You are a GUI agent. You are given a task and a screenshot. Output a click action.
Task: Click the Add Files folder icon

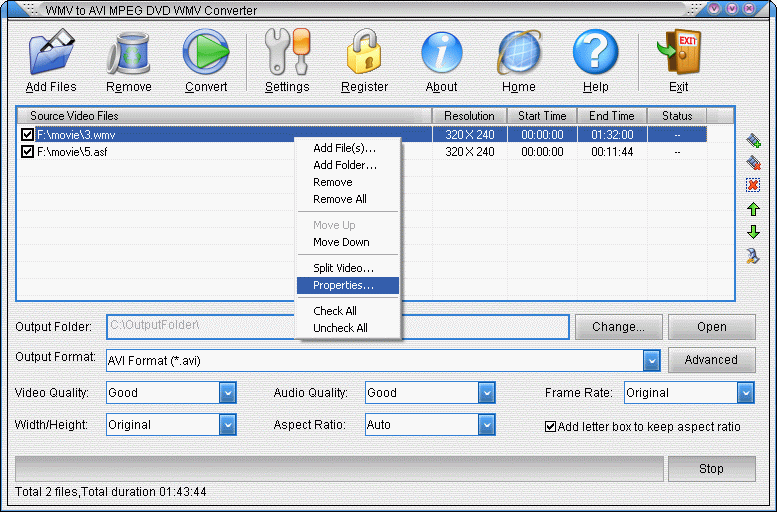(52, 52)
